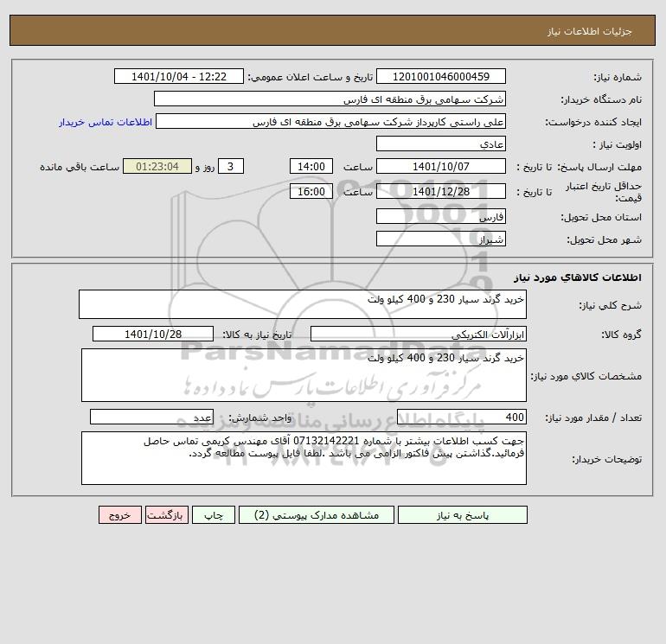666x644 pixels.
Task: Open مشاهده مدارک پیوستی (2) button
Action: (x=317, y=515)
